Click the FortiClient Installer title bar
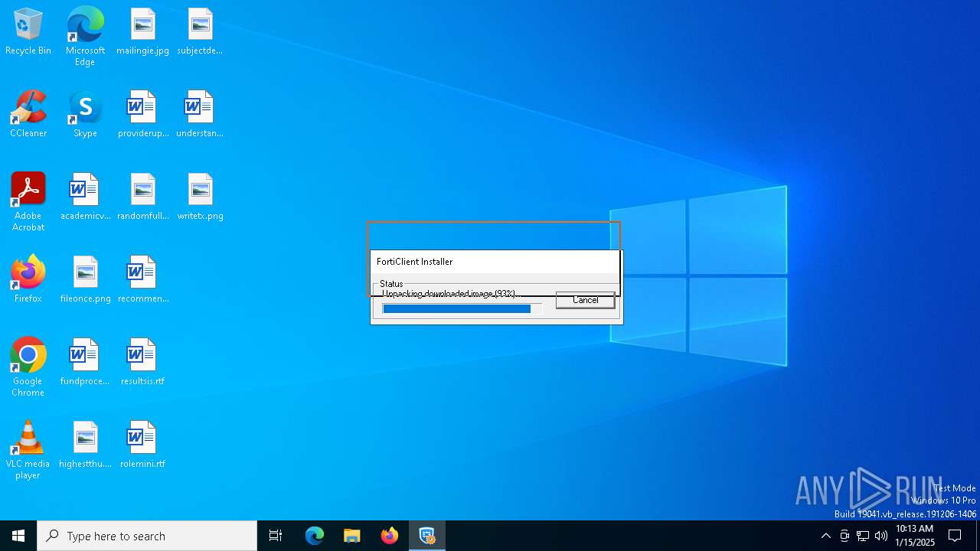This screenshot has height=551, width=980. (x=496, y=262)
